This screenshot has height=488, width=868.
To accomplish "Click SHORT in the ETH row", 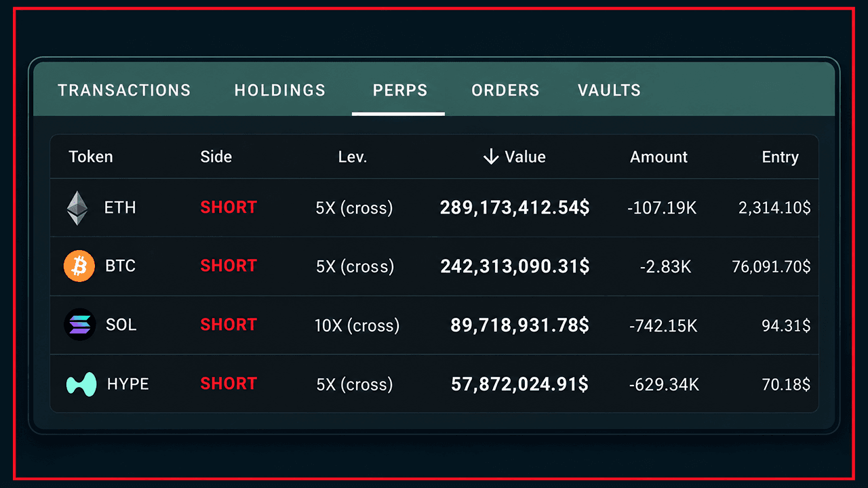I will [x=229, y=207].
